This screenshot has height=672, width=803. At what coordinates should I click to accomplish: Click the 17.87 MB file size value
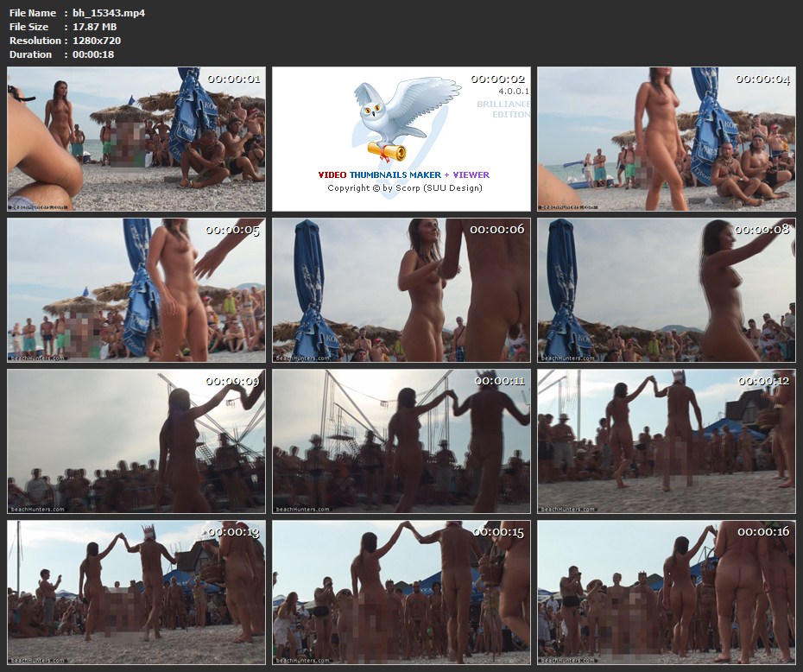coord(95,27)
